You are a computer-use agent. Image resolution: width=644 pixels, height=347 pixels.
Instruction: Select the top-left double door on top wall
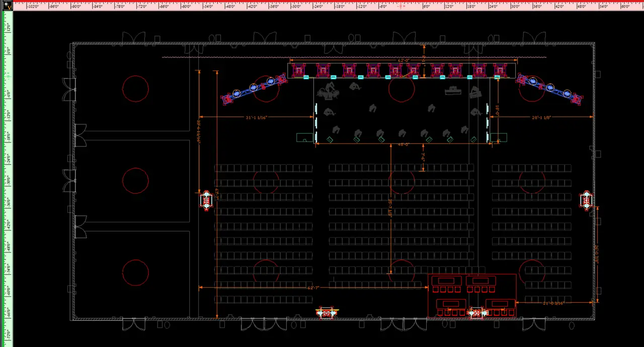134,38
